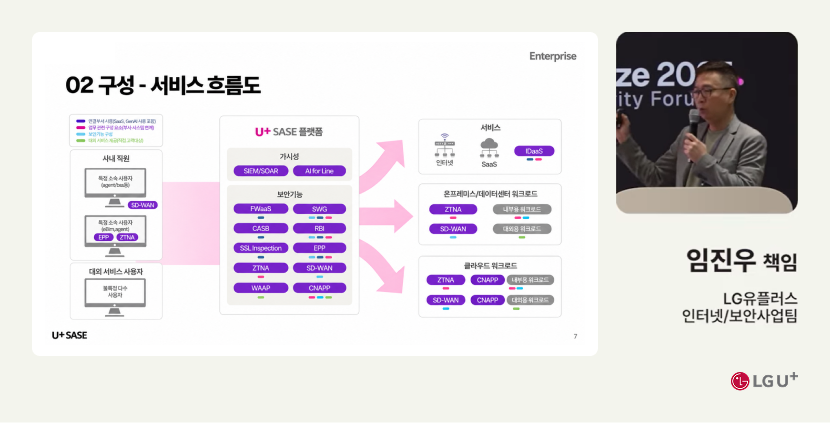Click ZTNA in 온프레미스/데이터센터 워크로드
This screenshot has height=423, width=830.
453,209
